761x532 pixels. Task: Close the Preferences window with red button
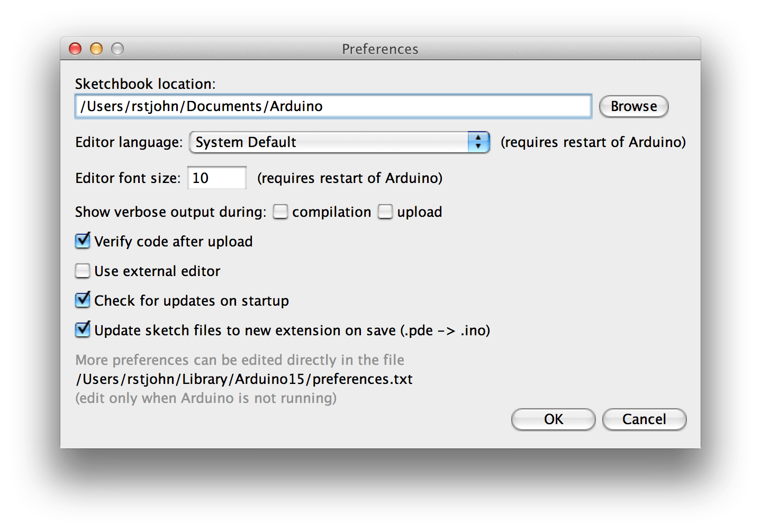click(x=75, y=49)
